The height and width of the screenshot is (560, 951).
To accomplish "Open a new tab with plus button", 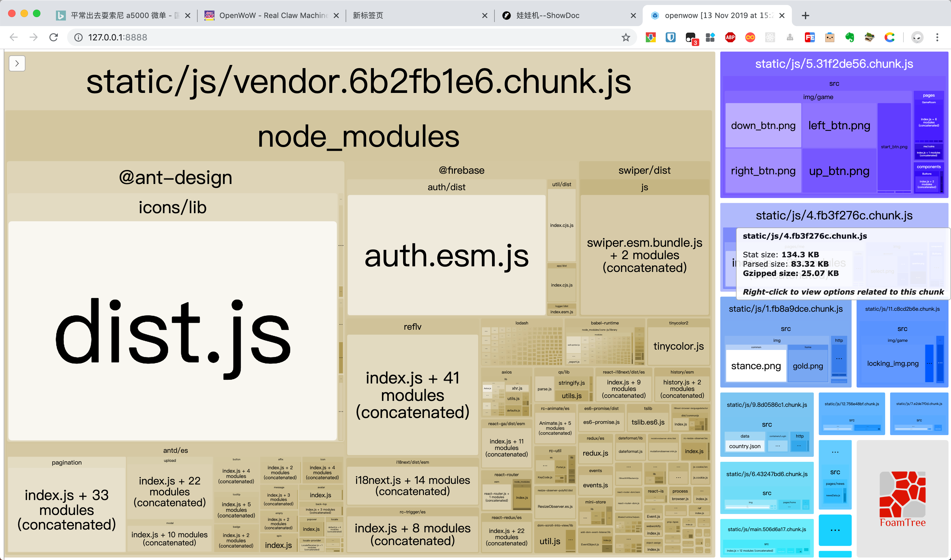I will 805,16.
